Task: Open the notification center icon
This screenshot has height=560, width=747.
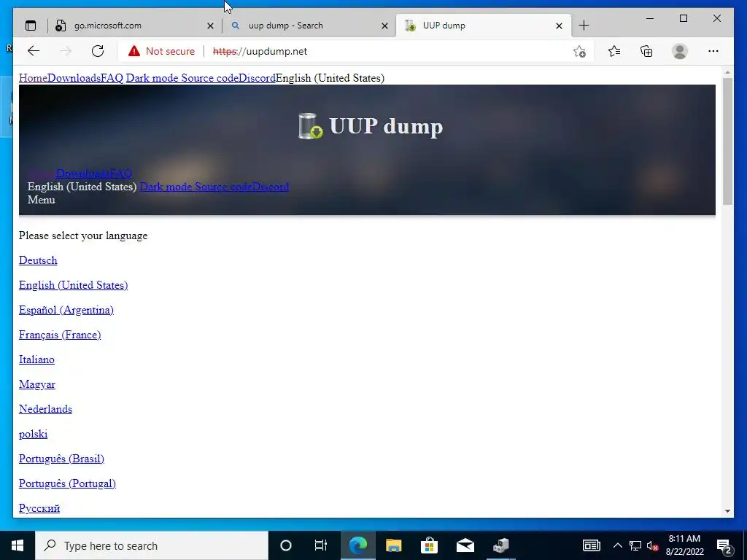Action: coord(724,546)
